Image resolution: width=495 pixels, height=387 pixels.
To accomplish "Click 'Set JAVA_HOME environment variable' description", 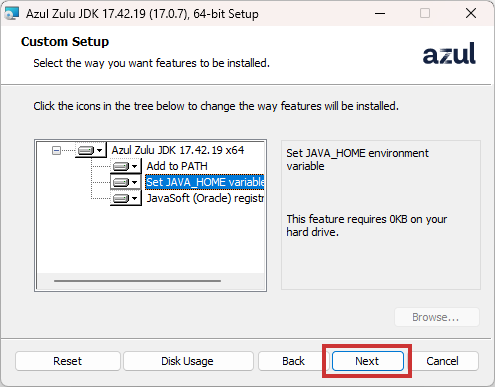I will tap(357, 159).
